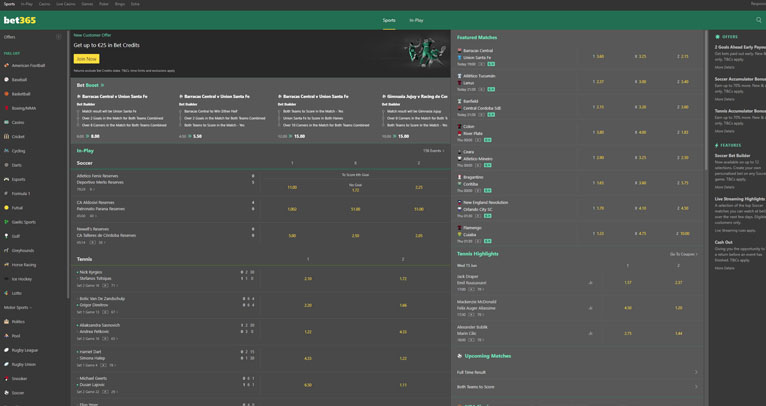Open the Golf sidebar icon
Image resolution: width=766 pixels, height=406 pixels.
7,236
